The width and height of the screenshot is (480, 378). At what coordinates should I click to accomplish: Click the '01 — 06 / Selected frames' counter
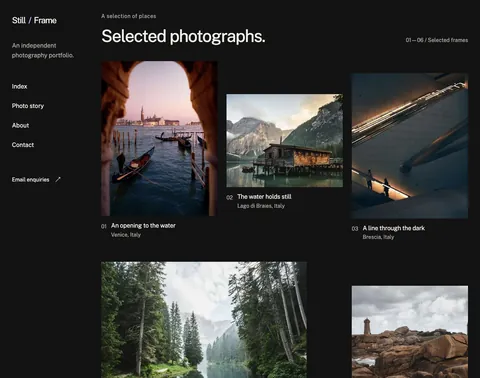[437, 40]
